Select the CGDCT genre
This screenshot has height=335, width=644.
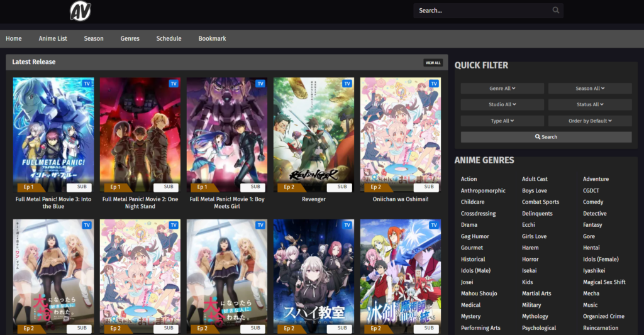(591, 190)
